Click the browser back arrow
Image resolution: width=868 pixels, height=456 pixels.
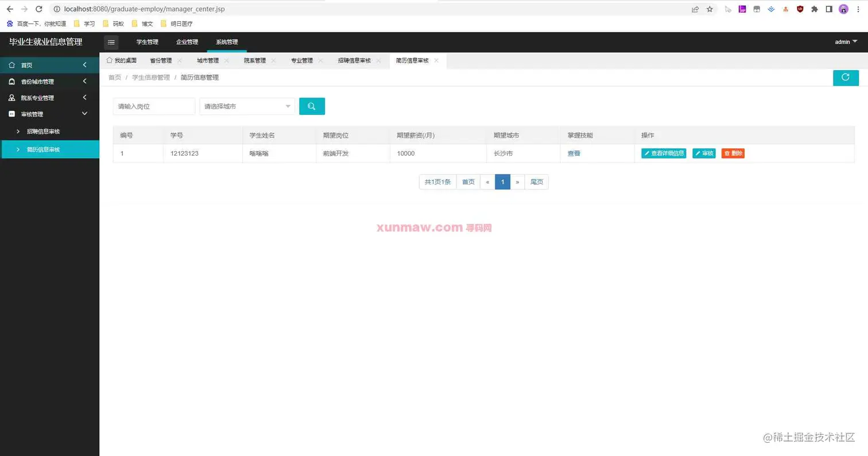[10, 9]
